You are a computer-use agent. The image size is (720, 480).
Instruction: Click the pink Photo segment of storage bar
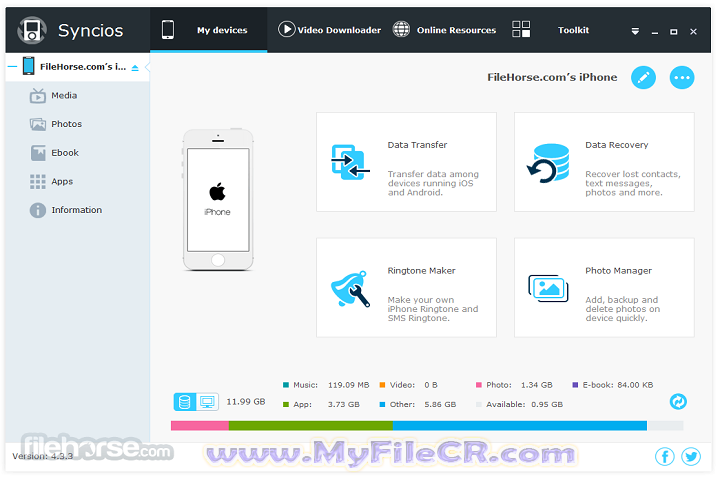200,426
